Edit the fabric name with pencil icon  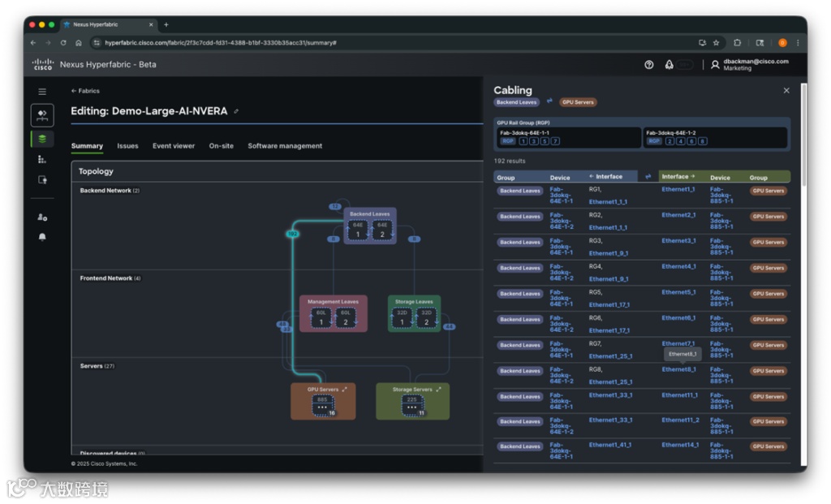point(236,111)
